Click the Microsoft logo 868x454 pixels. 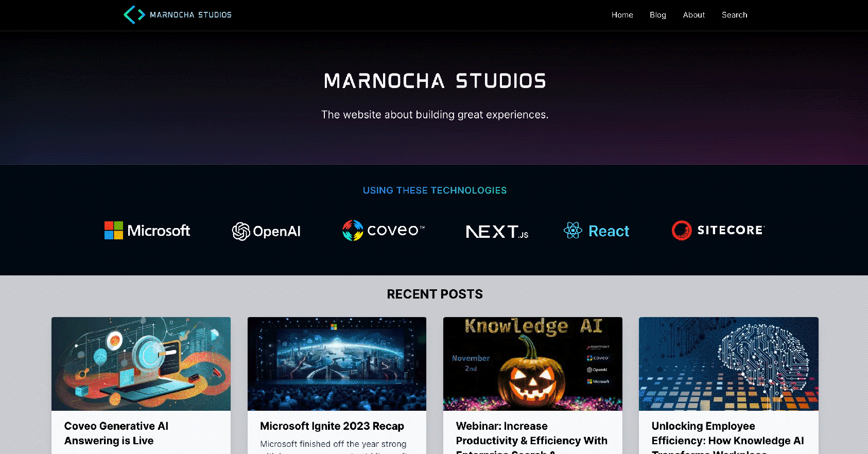(147, 231)
